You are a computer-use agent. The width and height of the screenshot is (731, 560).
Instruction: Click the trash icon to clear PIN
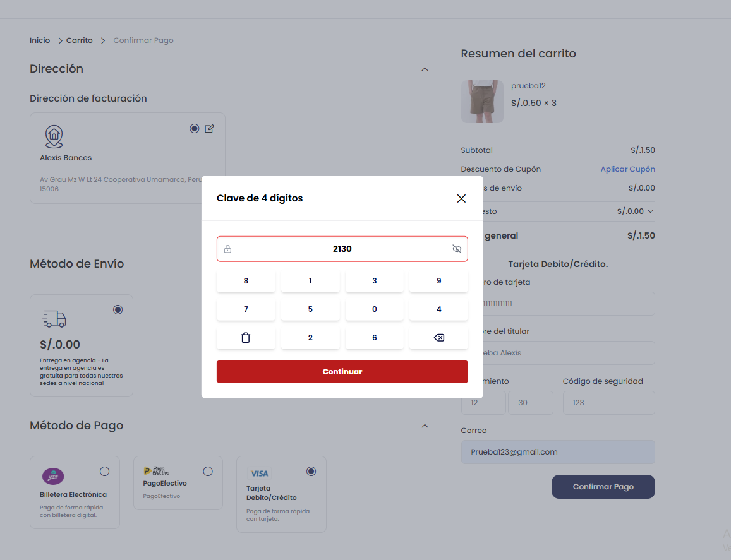[246, 338]
